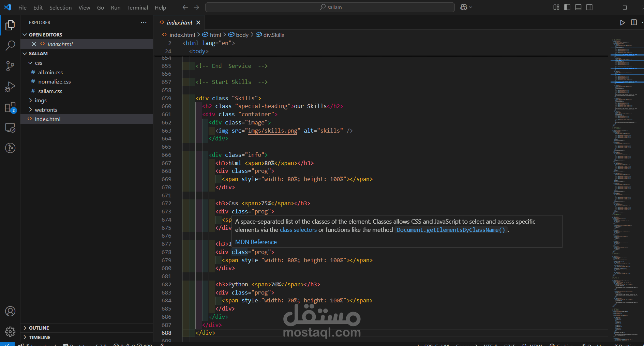Open the Git graph icon in activity bar
This screenshot has width=644, height=346.
coord(10,148)
